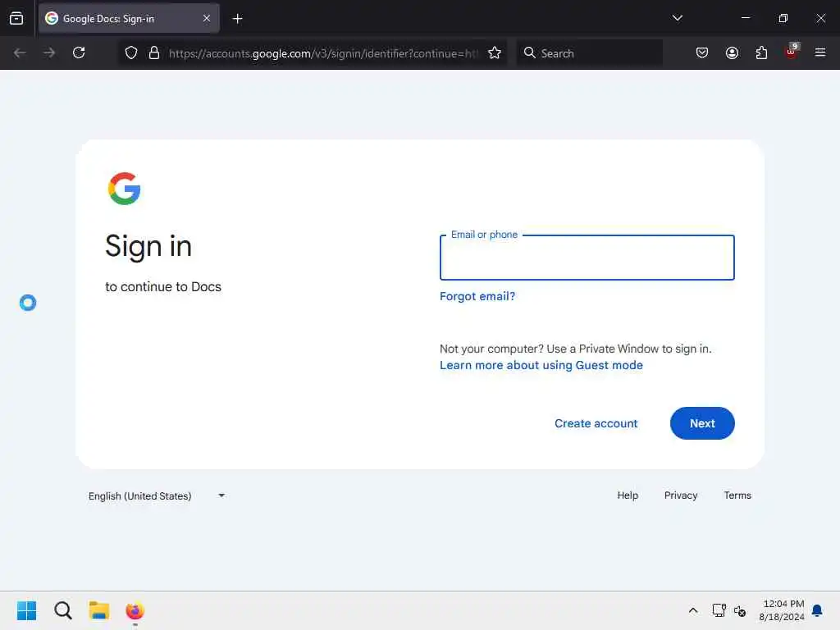The height and width of the screenshot is (630, 840).
Task: Open network status tray icon
Action: click(719, 610)
